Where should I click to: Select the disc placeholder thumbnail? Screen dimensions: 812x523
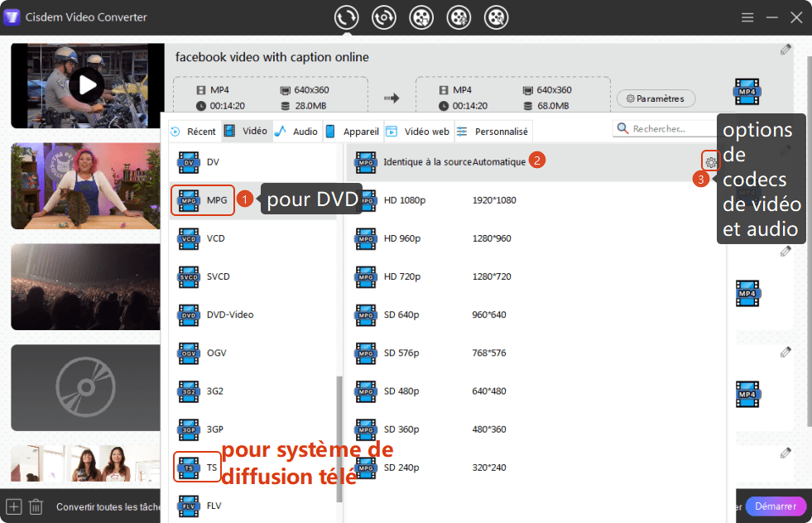click(x=85, y=387)
